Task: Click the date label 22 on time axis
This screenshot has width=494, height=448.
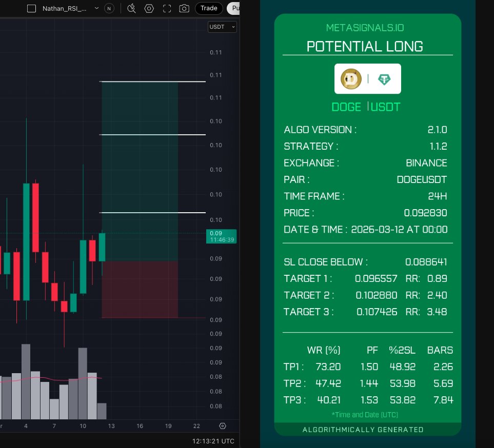Action: pyautogui.click(x=196, y=426)
